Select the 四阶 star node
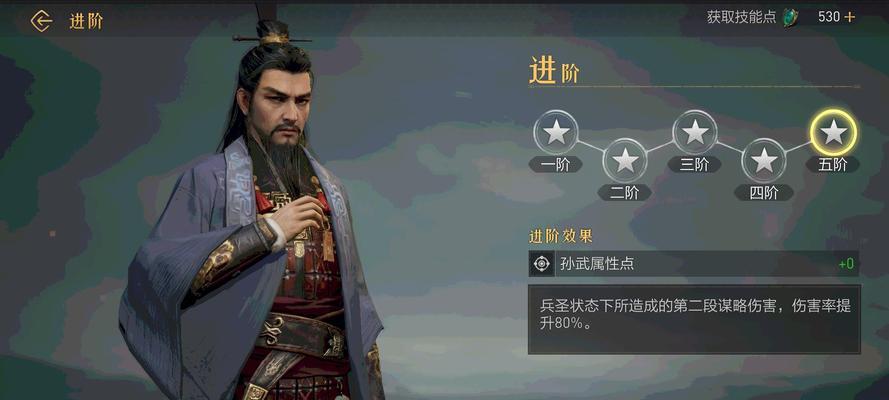 [x=764, y=160]
